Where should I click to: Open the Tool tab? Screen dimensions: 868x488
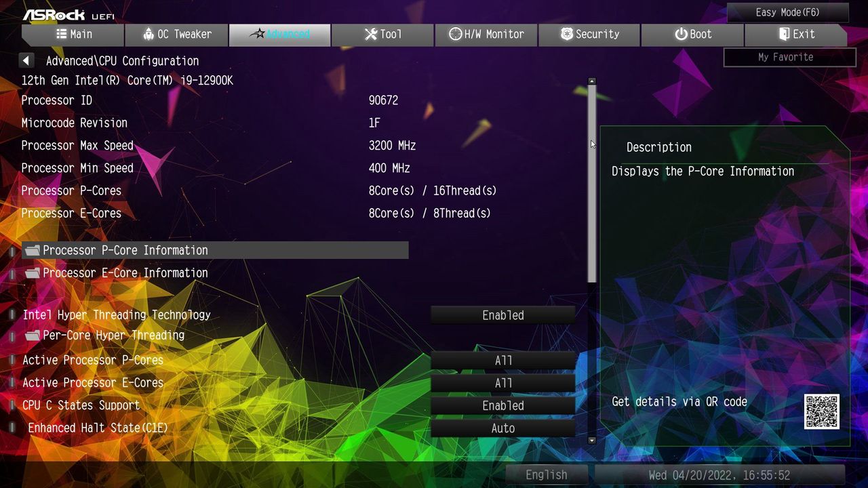coord(382,35)
